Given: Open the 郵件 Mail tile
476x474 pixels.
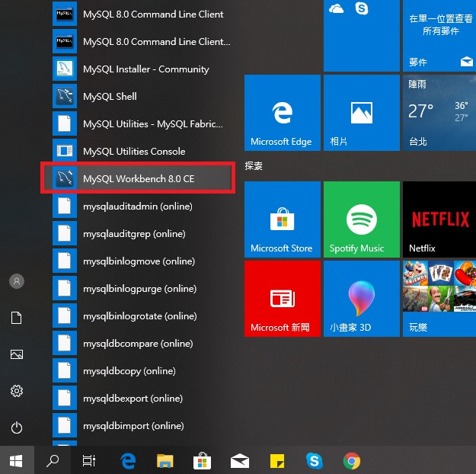Looking at the screenshot, I should 439,36.
